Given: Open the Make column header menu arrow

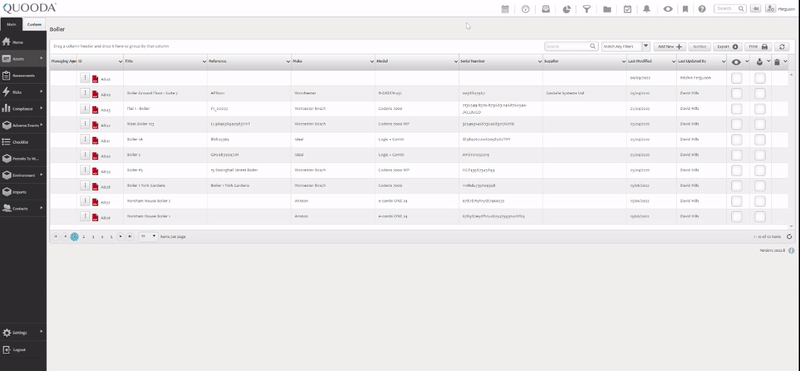Looking at the screenshot, I should pos(372,61).
